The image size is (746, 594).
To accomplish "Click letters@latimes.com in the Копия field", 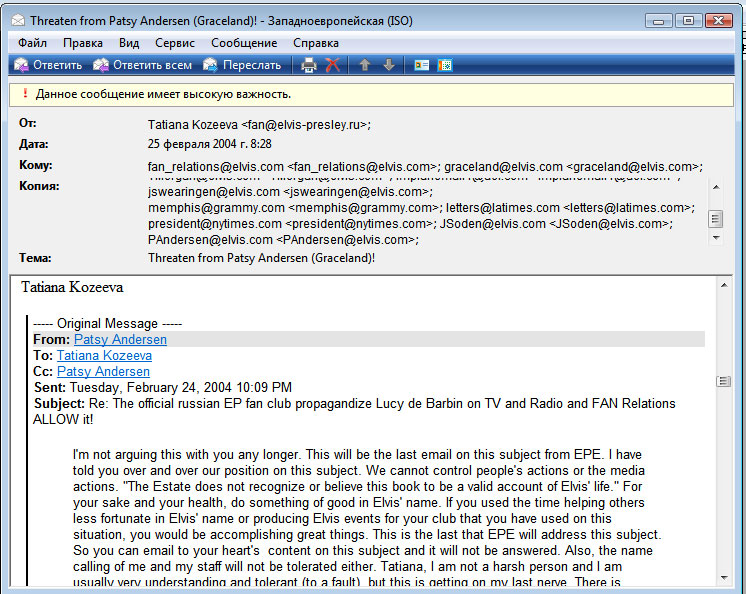I will click(x=570, y=208).
